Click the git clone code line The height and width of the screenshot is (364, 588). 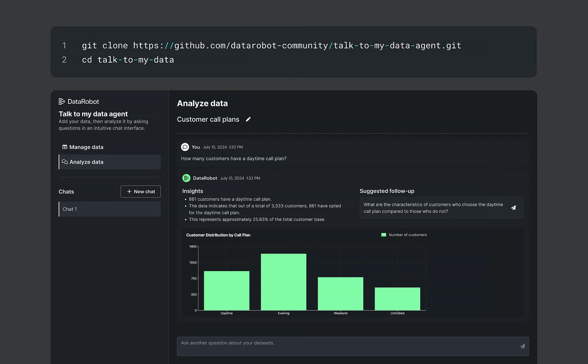[x=271, y=45]
